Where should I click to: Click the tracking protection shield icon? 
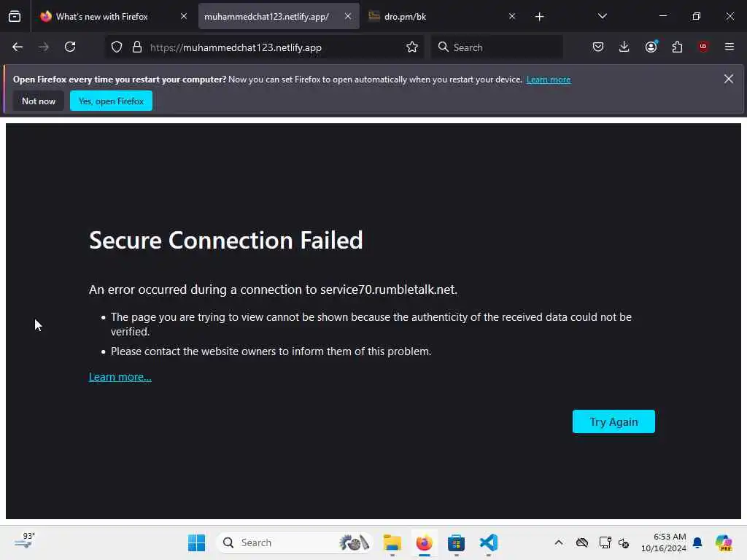[117, 47]
